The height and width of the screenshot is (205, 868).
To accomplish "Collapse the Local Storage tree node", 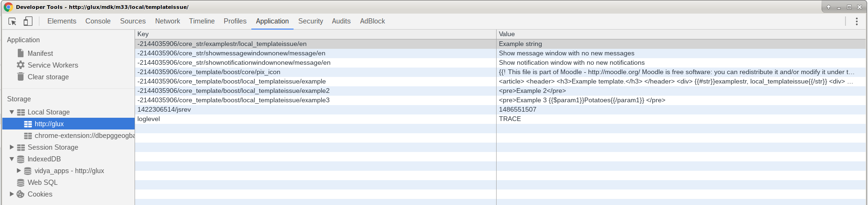I will (12, 112).
